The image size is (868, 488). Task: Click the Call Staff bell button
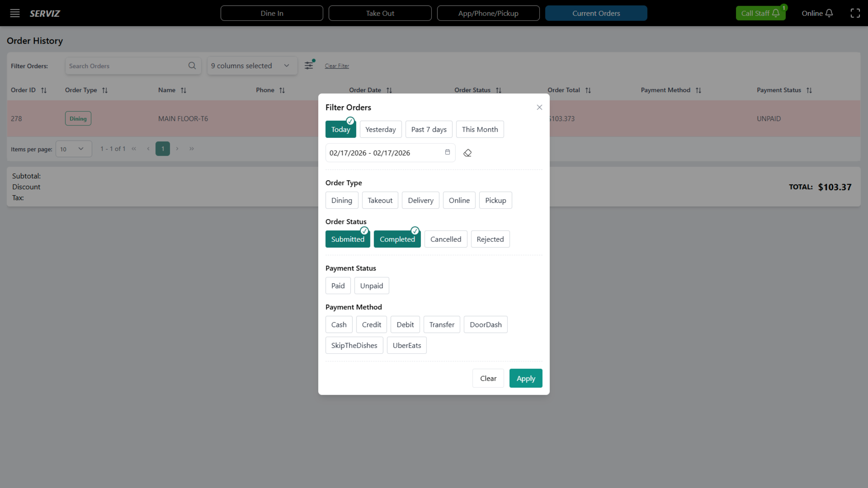[761, 13]
